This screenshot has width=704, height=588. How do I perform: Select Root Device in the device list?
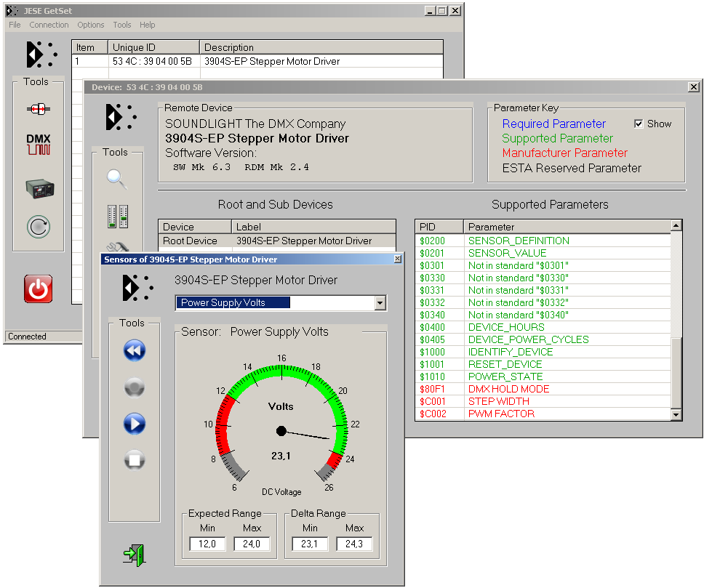tap(190, 241)
